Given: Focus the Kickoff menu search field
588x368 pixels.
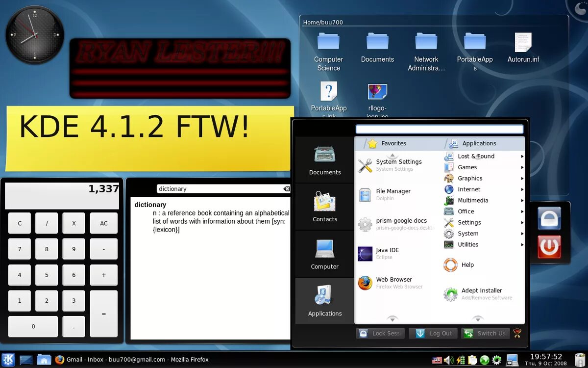Looking at the screenshot, I should point(440,129).
